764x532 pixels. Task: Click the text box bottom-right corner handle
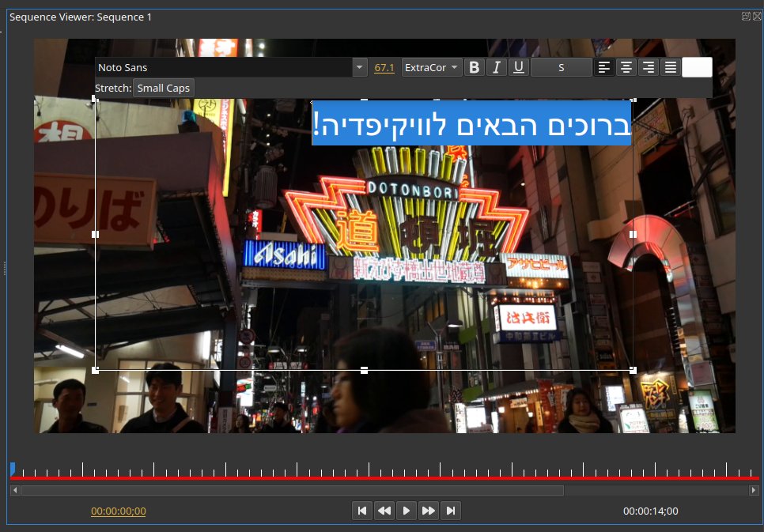633,371
